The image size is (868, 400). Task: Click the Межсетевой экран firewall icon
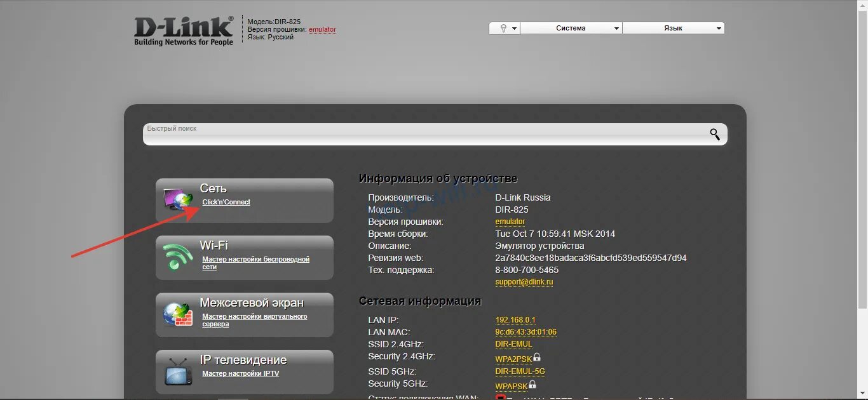[179, 314]
